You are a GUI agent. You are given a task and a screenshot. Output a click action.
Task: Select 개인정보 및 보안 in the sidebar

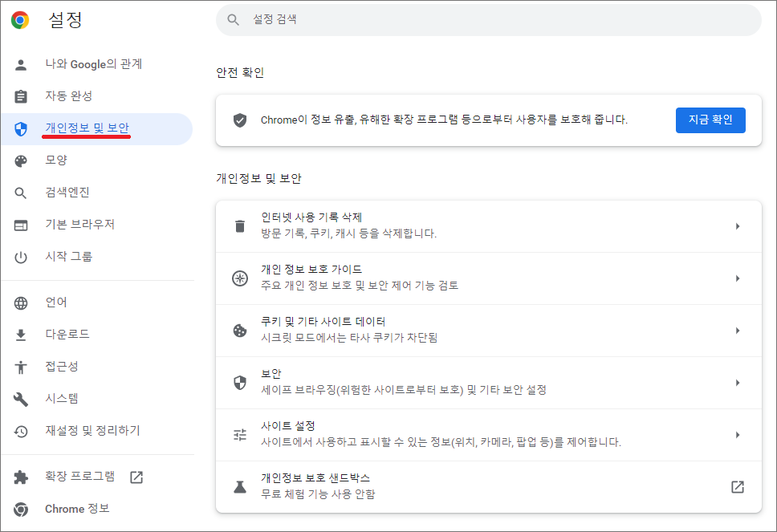[x=96, y=129]
